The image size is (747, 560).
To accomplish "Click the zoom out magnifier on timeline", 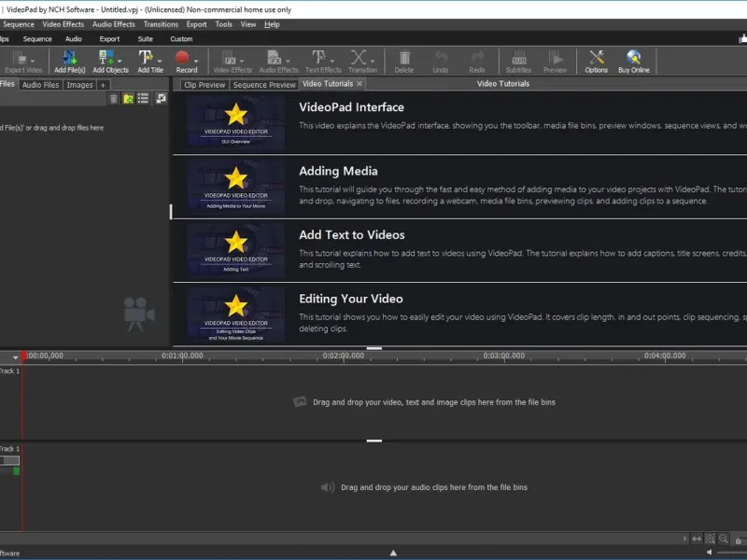I will pos(723,539).
